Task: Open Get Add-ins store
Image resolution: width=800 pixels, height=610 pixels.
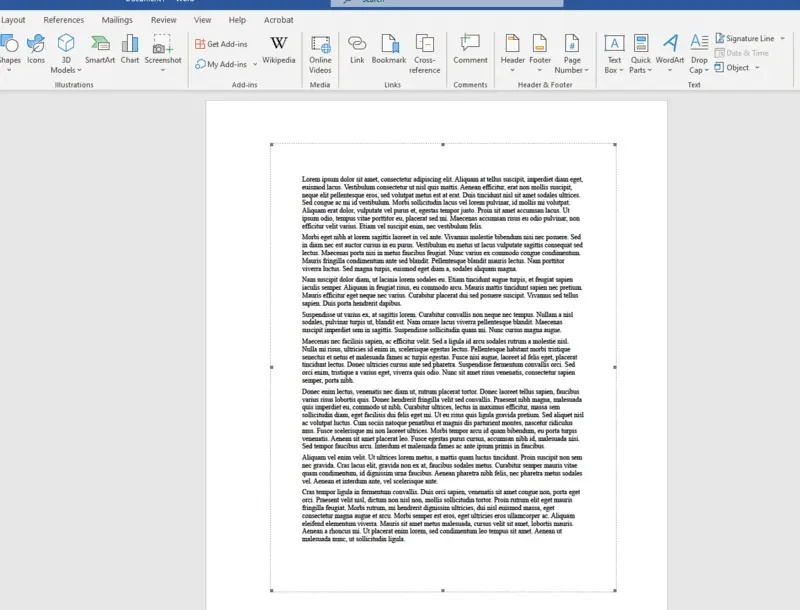Action: [x=221, y=44]
